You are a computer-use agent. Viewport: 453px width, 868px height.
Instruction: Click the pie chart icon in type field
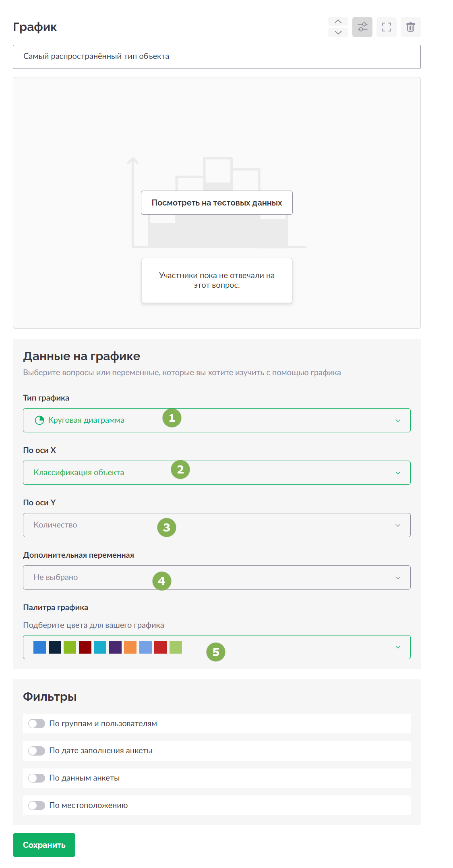(x=39, y=420)
